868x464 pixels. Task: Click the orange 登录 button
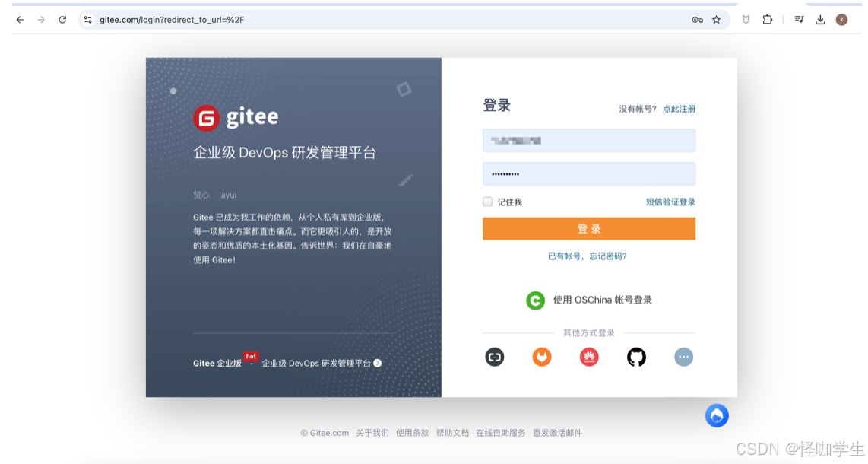(589, 229)
